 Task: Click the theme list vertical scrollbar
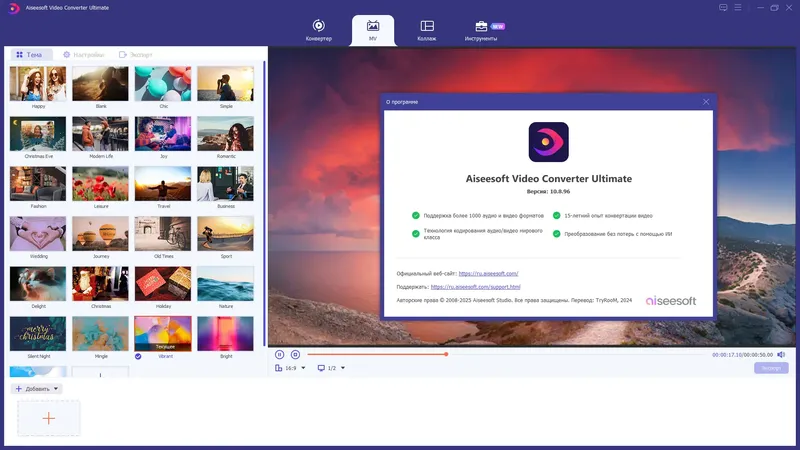(264, 204)
